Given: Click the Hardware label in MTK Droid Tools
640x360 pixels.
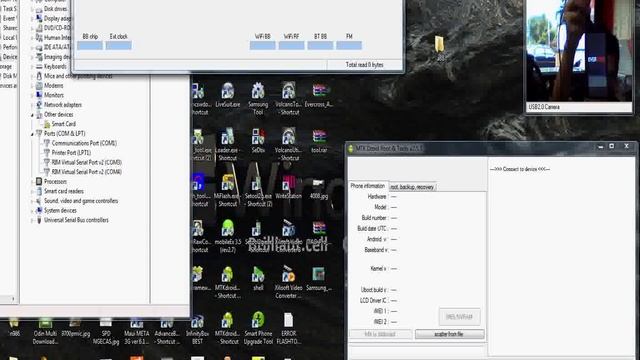Looking at the screenshot, I should (x=377, y=197).
